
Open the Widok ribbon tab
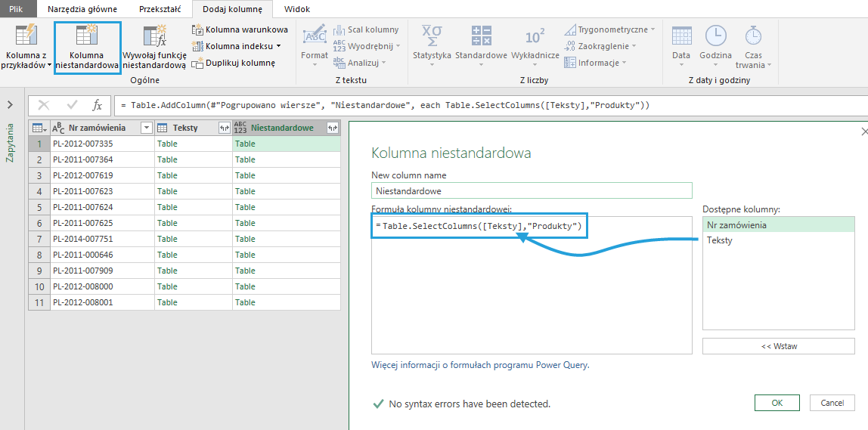[x=297, y=10]
